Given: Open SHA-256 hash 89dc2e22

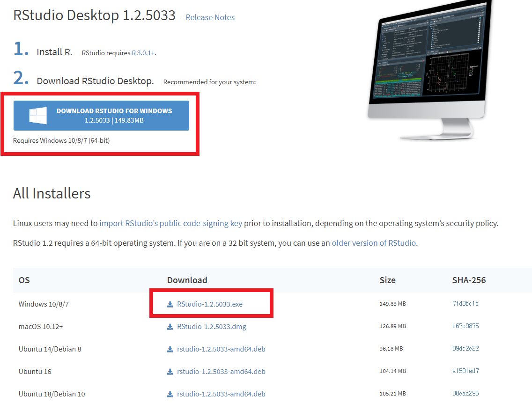Looking at the screenshot, I should [465, 348].
